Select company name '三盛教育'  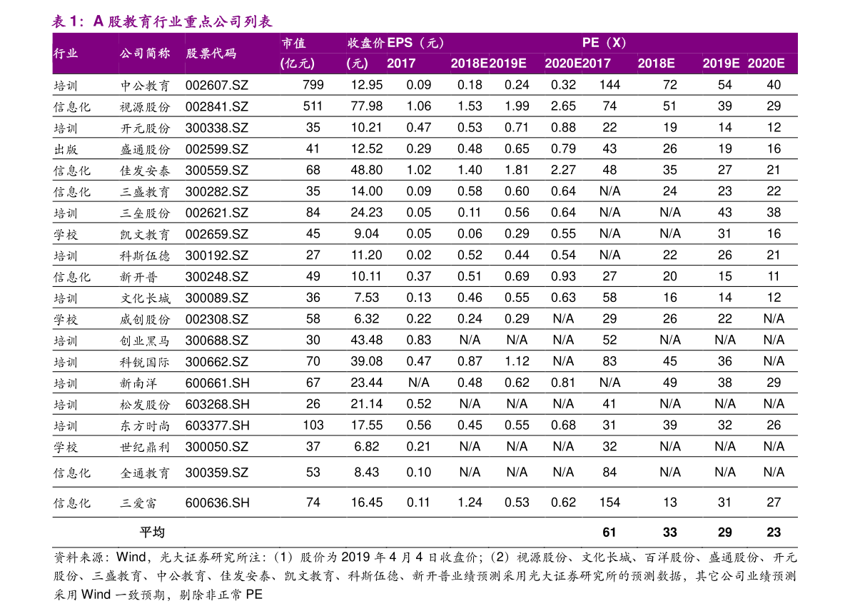pos(145,192)
